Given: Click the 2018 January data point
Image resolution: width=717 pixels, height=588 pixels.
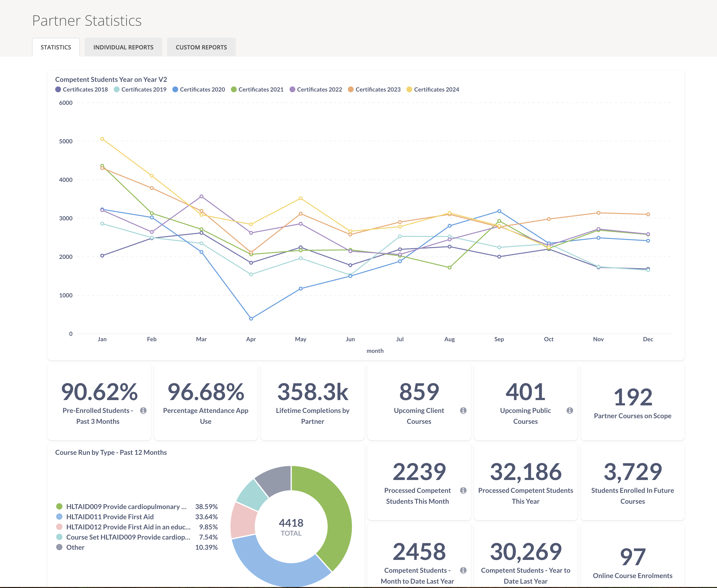Looking at the screenshot, I should [102, 256].
